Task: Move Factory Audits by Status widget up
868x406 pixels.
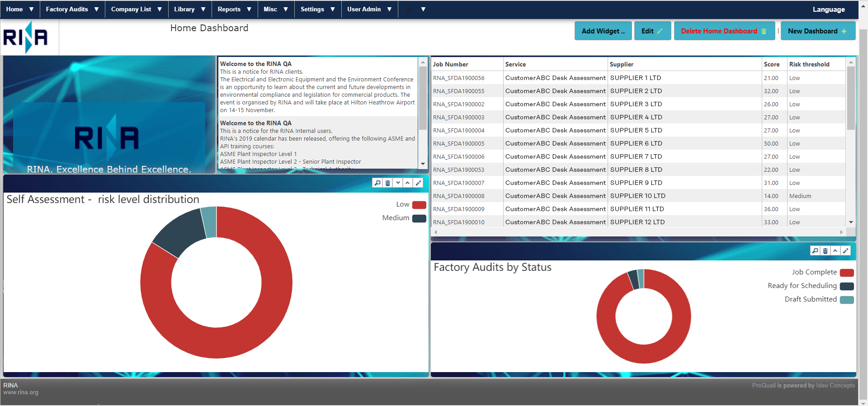Action: point(835,251)
